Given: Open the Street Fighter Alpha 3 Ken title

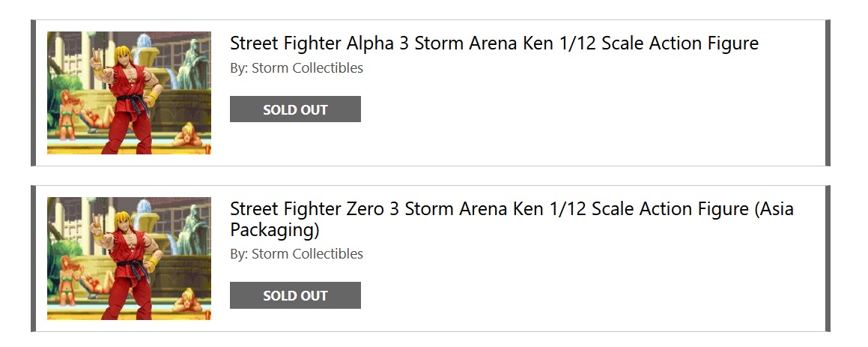Looking at the screenshot, I should pos(494,43).
